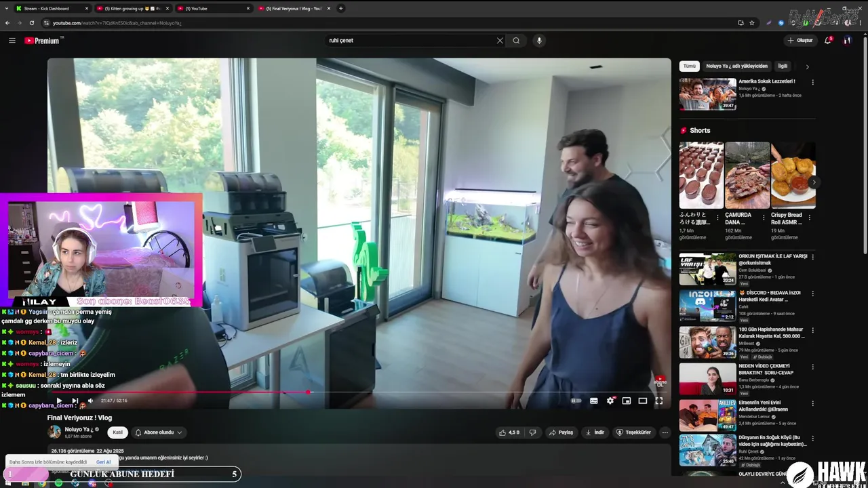Dislike the video

click(533, 432)
